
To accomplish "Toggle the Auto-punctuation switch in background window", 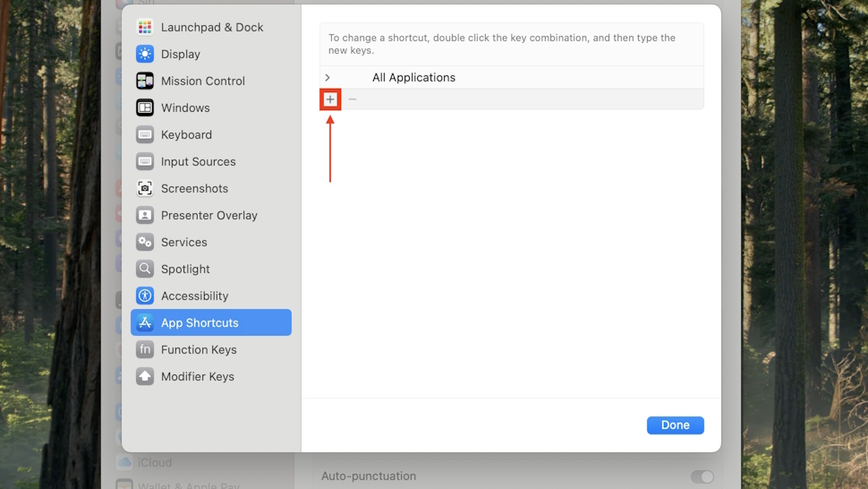I will pyautogui.click(x=702, y=476).
